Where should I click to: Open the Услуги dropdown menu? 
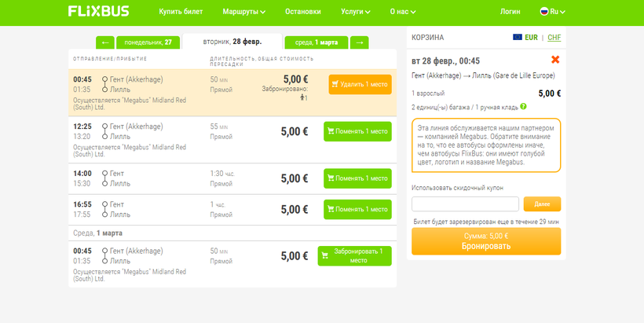[356, 12]
